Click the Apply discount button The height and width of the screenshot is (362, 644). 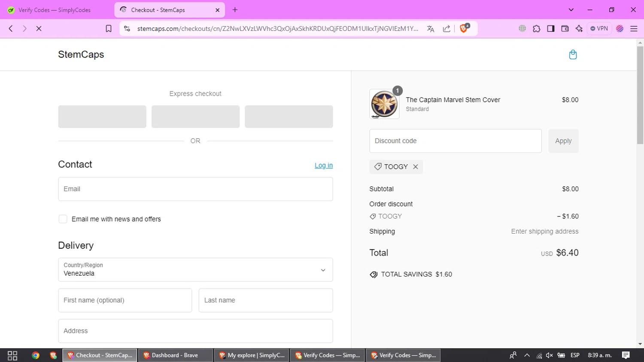pyautogui.click(x=563, y=141)
